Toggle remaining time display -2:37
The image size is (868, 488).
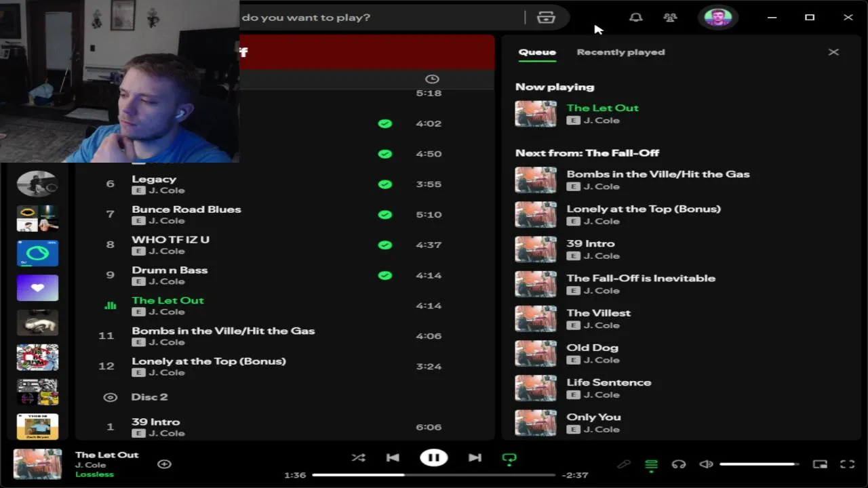pos(575,475)
